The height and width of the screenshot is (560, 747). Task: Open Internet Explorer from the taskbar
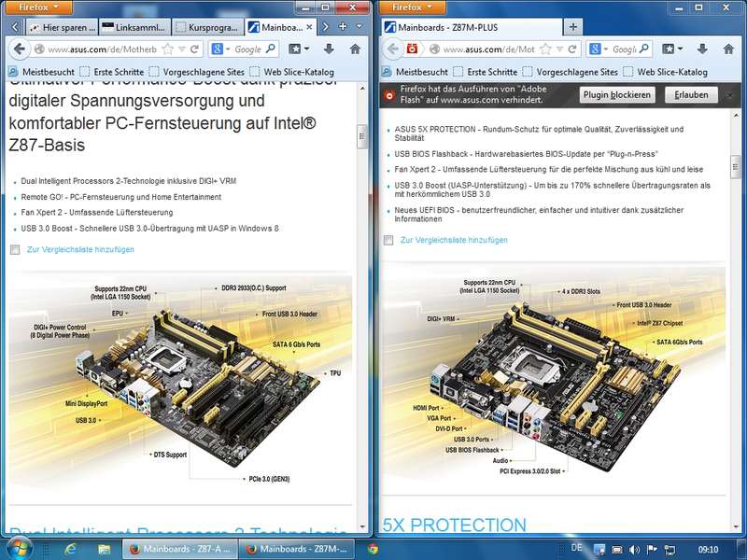click(69, 549)
